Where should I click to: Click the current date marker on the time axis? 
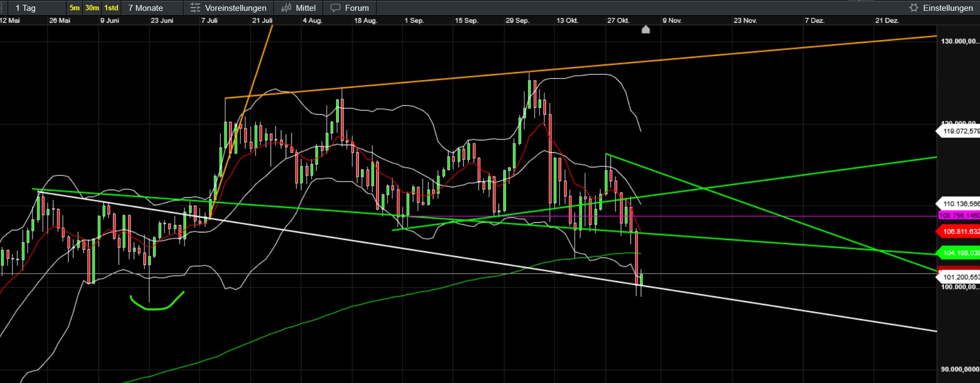click(646, 30)
